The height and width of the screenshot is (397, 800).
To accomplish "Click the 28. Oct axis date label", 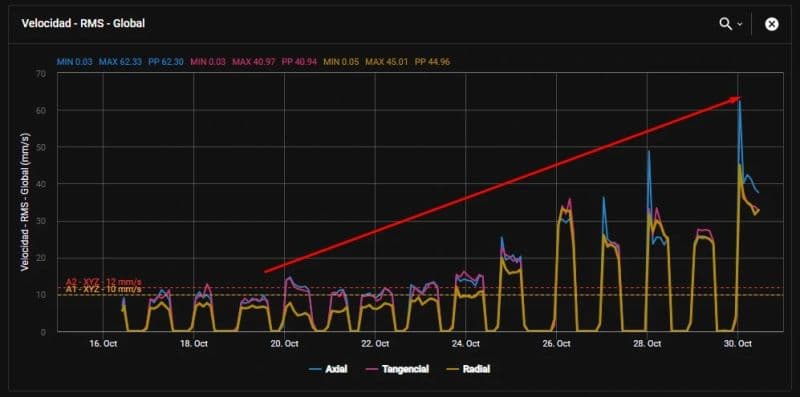I will [647, 344].
